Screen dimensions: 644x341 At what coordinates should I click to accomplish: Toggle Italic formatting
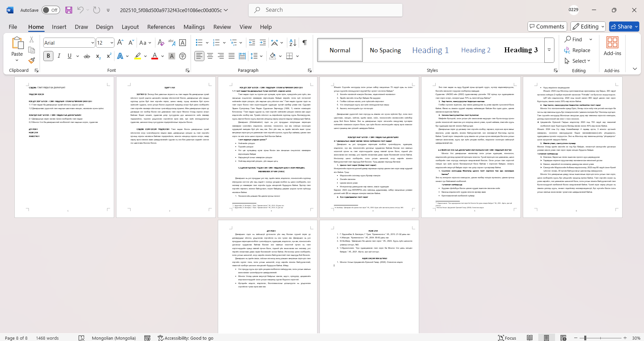click(x=59, y=56)
